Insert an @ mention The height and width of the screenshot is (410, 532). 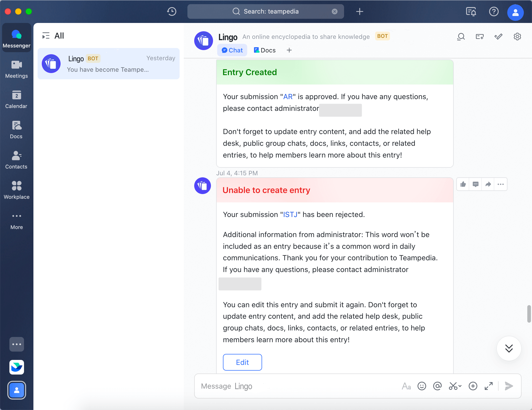438,386
